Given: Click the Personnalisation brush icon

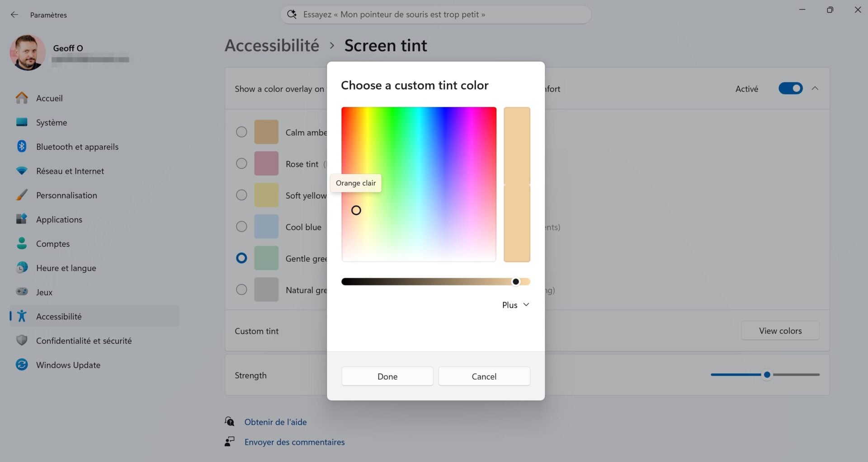Looking at the screenshot, I should (22, 195).
